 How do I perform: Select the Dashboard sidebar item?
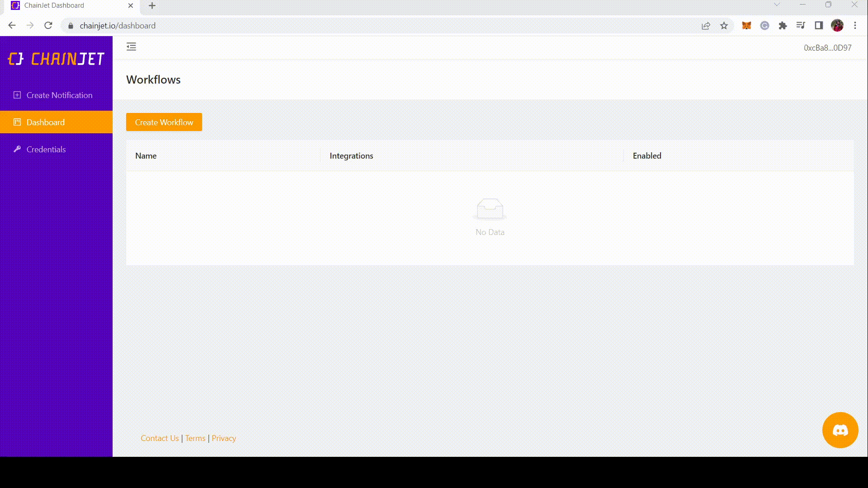click(56, 122)
